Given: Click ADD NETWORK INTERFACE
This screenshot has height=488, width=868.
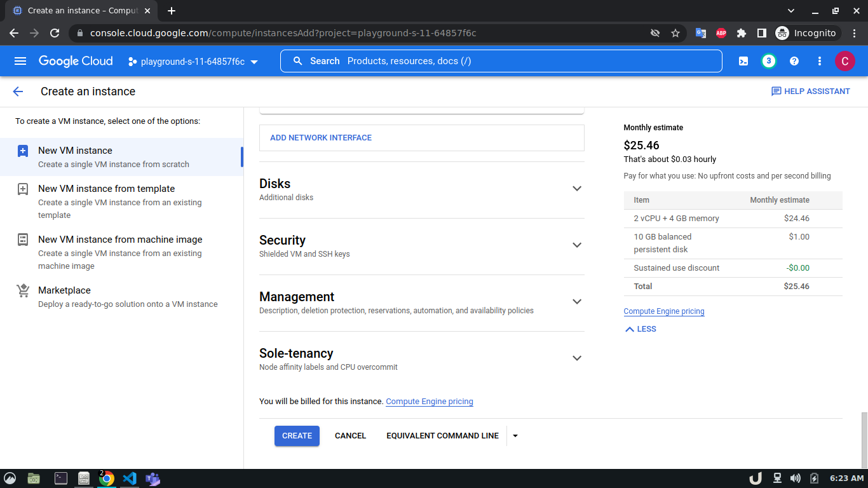Looking at the screenshot, I should pyautogui.click(x=321, y=138).
